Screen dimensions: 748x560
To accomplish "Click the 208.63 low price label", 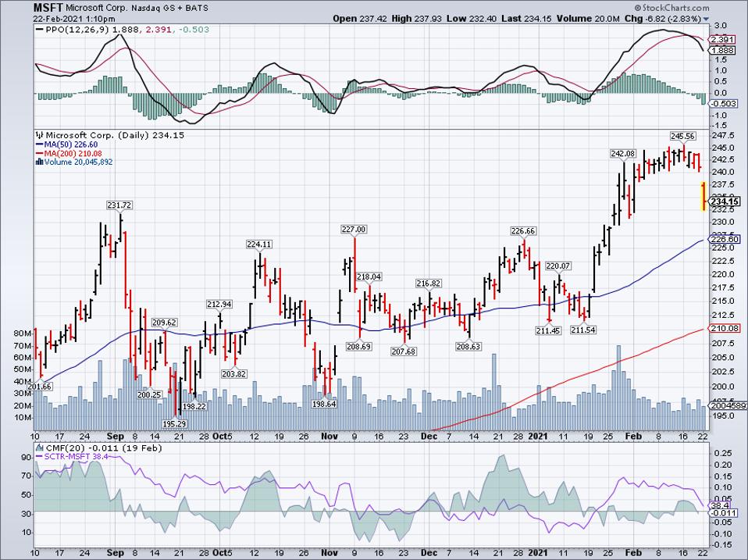I will pos(468,347).
